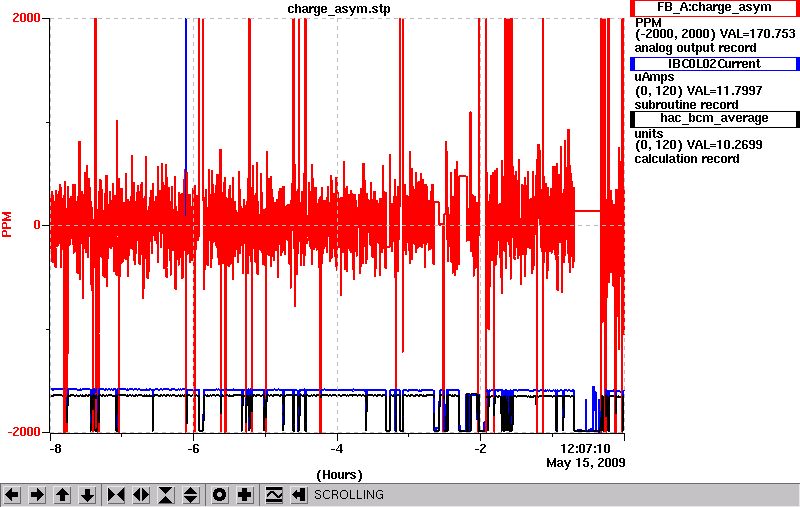Screen dimensions: 800x507
Task: Click the -2 hours x-axis tick label
Action: [480, 449]
